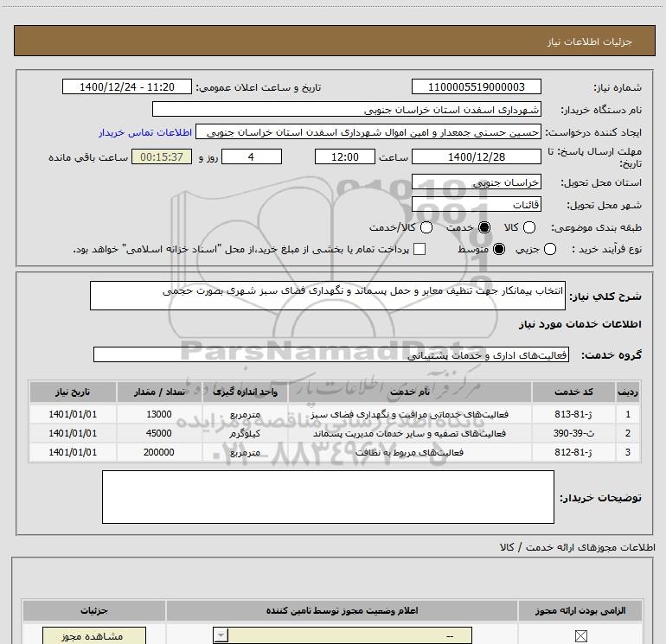Image resolution: width=666 pixels, height=644 pixels.
Task: Click the need number field 1100005519000003
Action: 476,86
